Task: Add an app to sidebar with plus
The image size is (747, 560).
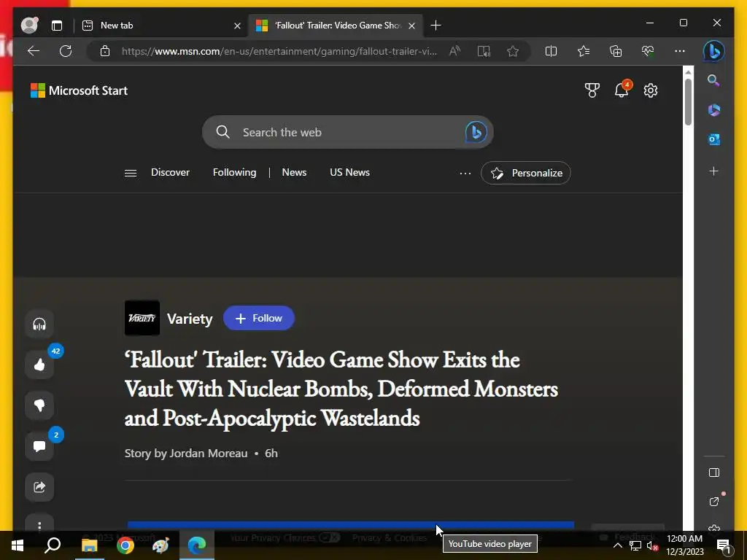Action: [x=713, y=171]
